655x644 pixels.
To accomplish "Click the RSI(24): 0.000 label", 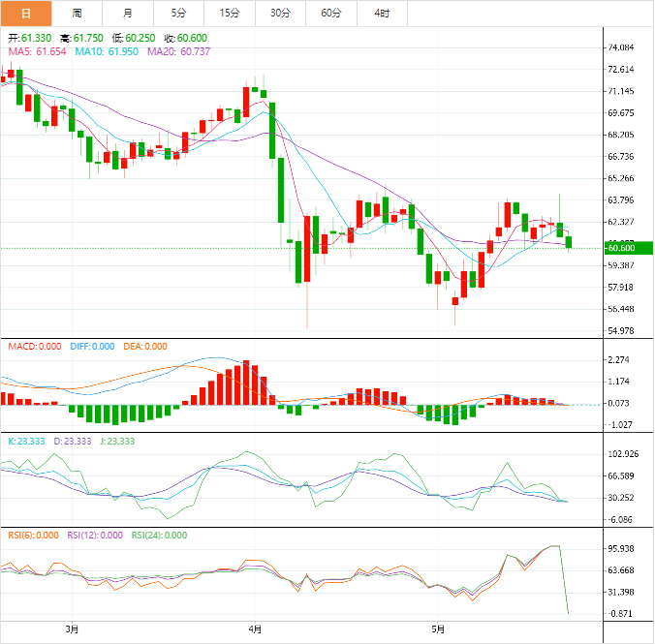I will coord(159,535).
